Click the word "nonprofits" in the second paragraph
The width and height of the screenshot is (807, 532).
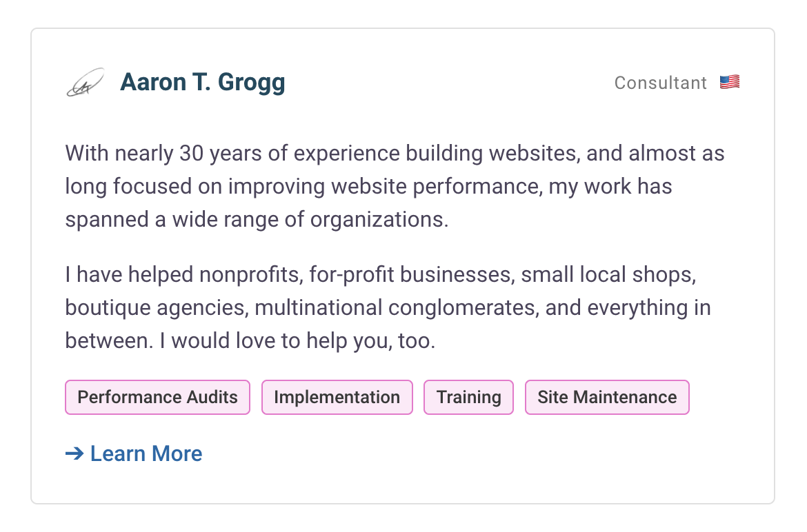251,274
